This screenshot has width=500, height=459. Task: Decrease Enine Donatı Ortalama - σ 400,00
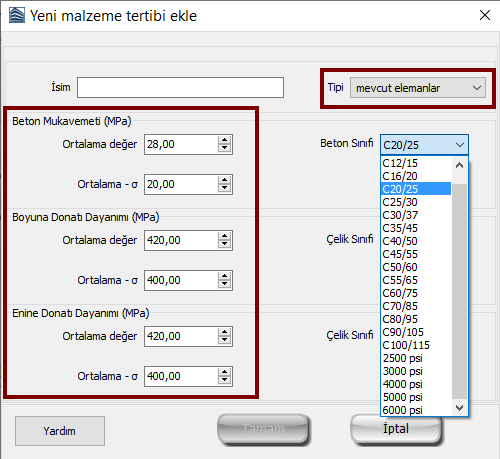(x=224, y=380)
